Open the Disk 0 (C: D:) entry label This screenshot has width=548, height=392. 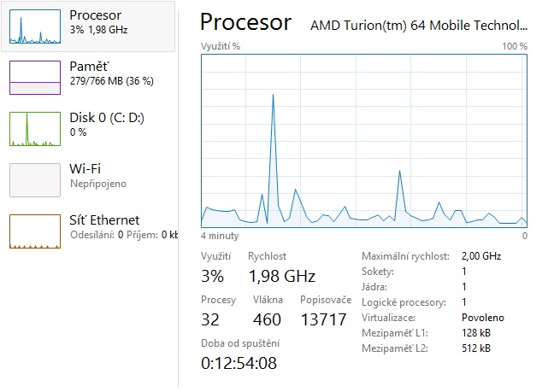107,118
